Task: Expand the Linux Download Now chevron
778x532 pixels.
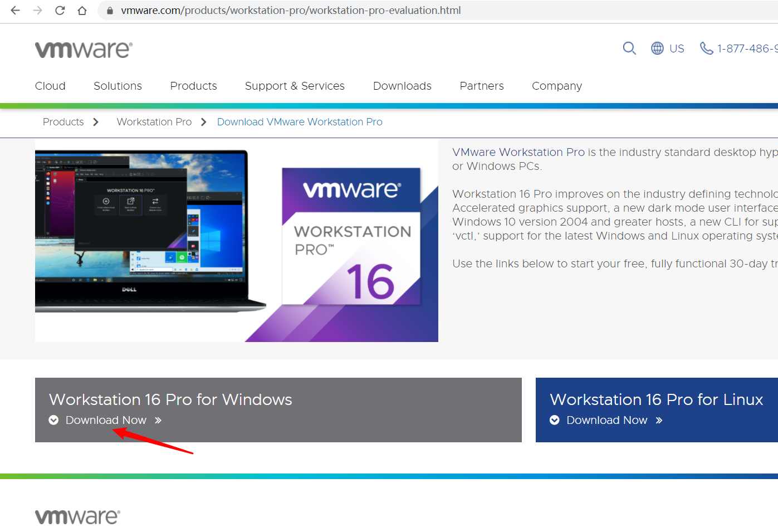Action: coord(555,420)
